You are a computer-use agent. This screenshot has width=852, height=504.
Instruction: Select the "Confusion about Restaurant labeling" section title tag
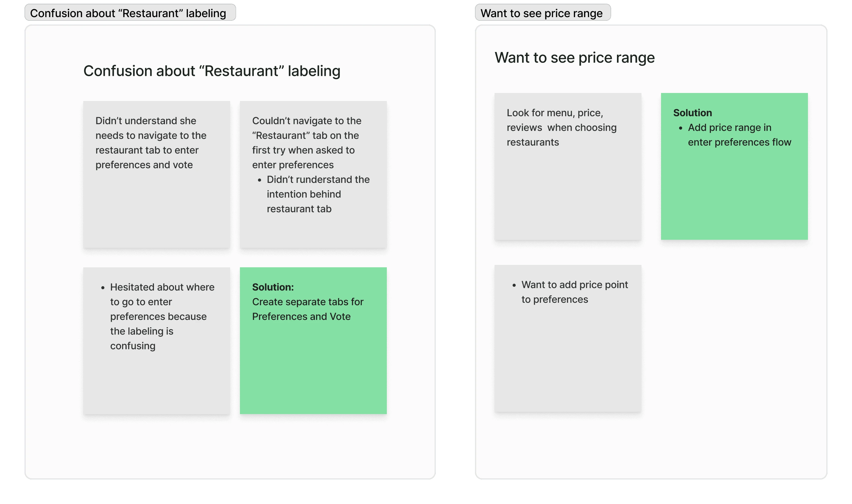tap(128, 13)
